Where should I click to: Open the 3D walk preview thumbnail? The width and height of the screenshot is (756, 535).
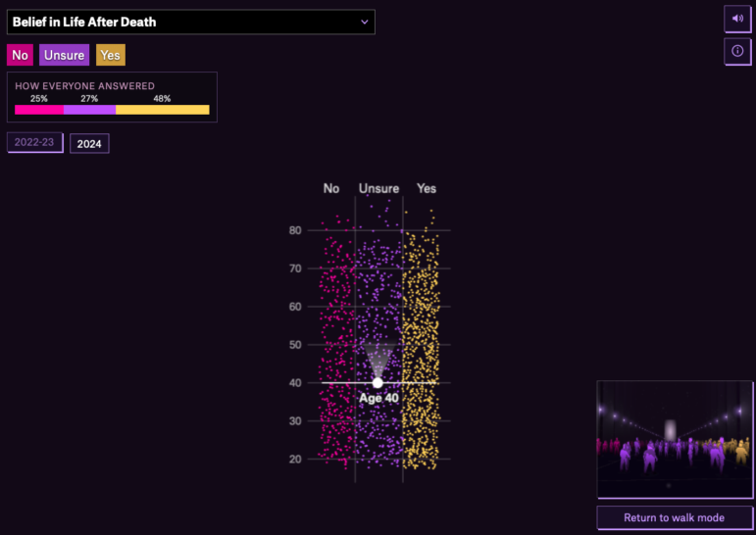pos(675,439)
